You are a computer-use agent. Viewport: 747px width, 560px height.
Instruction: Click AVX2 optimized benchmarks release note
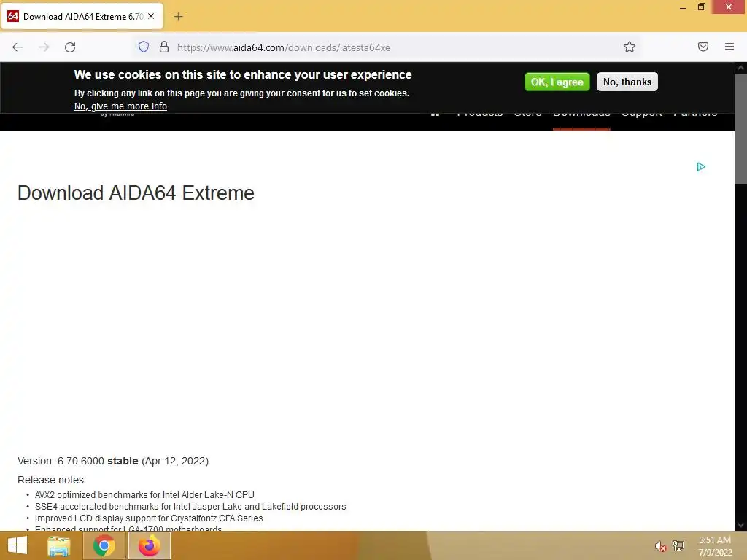pos(144,495)
